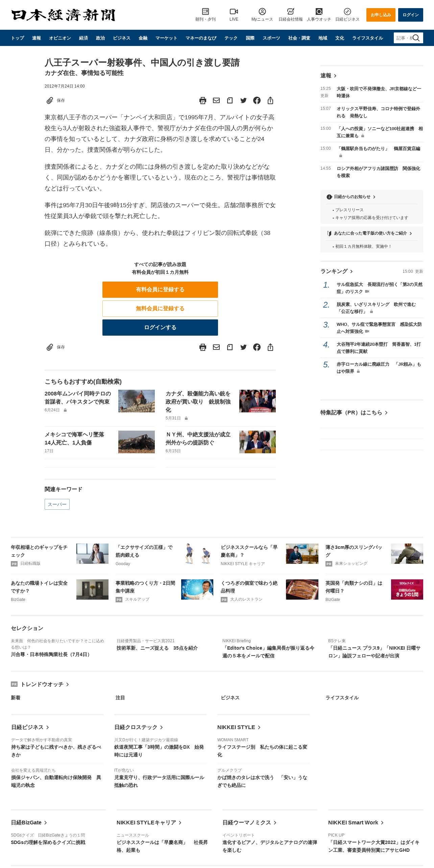Screen dimensions: 434x868
Task: Select the 速報 nav item
Action: (x=37, y=38)
